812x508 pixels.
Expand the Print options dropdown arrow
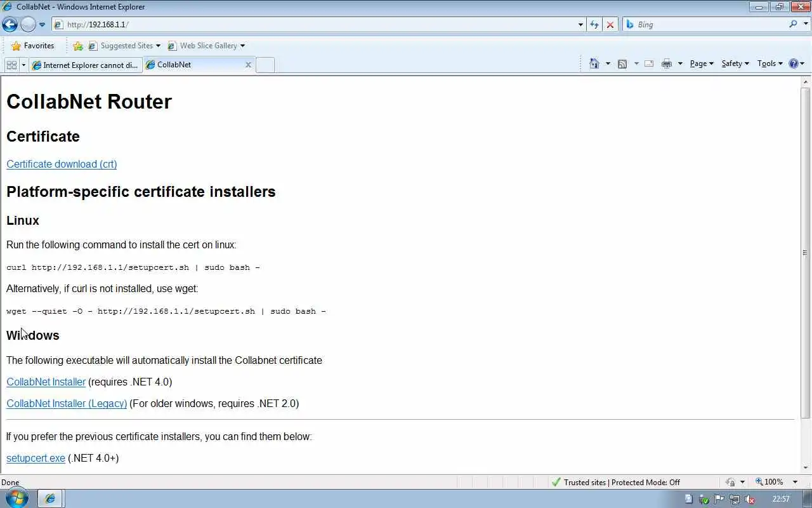(x=680, y=63)
